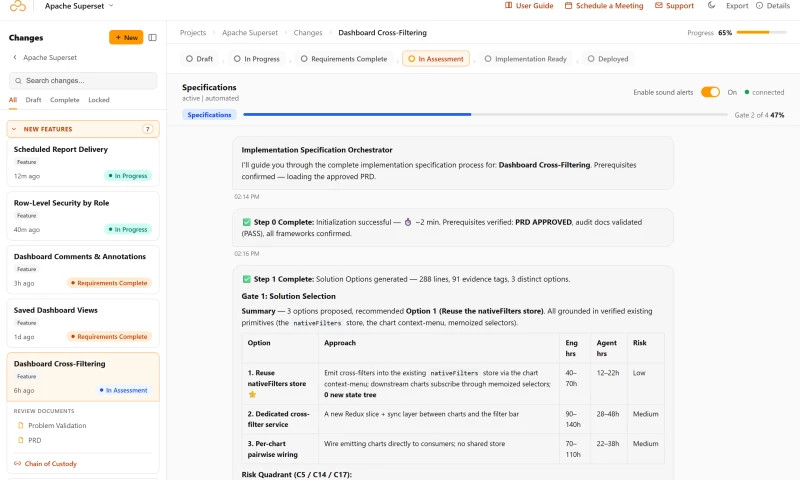This screenshot has height=480, width=800.
Task: Click the Specifications gate label
Action: tap(209, 115)
